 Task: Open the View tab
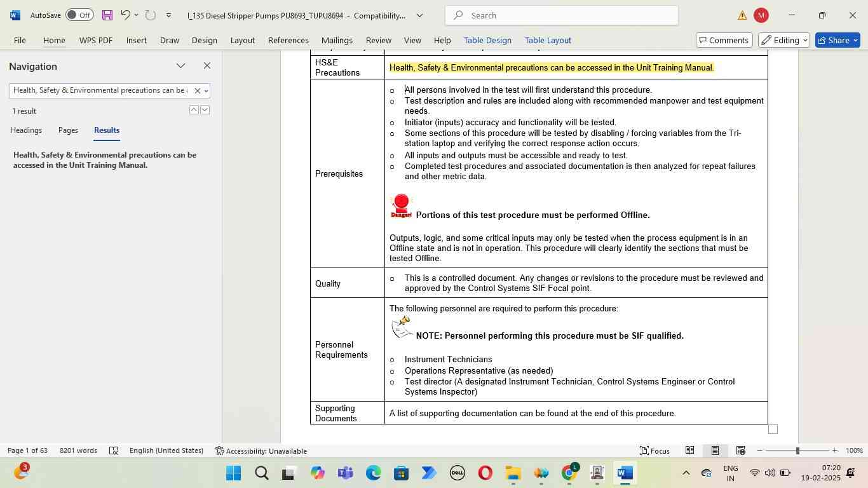(412, 40)
